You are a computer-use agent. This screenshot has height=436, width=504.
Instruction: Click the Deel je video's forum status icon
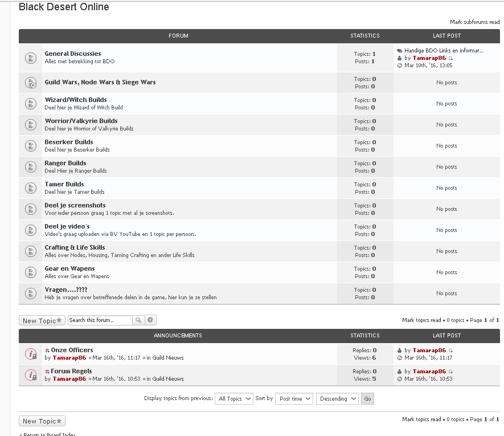pos(31,230)
